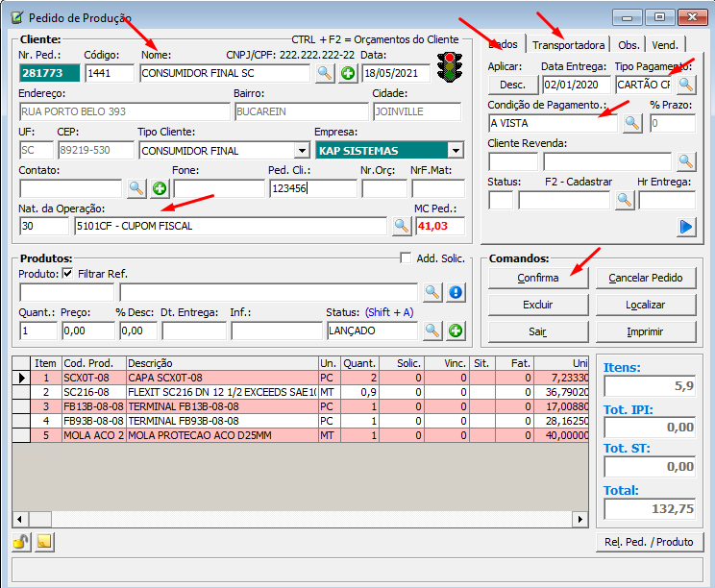Click the Fone input field
The height and width of the screenshot is (588, 715).
tap(219, 188)
